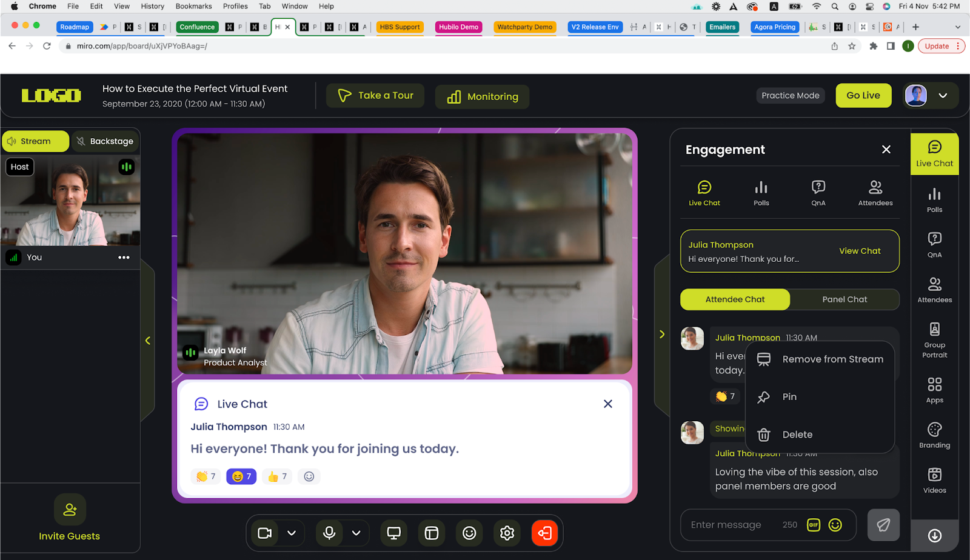Screen dimensions: 970x560
Task: Open Live Chat in right sidebar
Action: tap(934, 154)
